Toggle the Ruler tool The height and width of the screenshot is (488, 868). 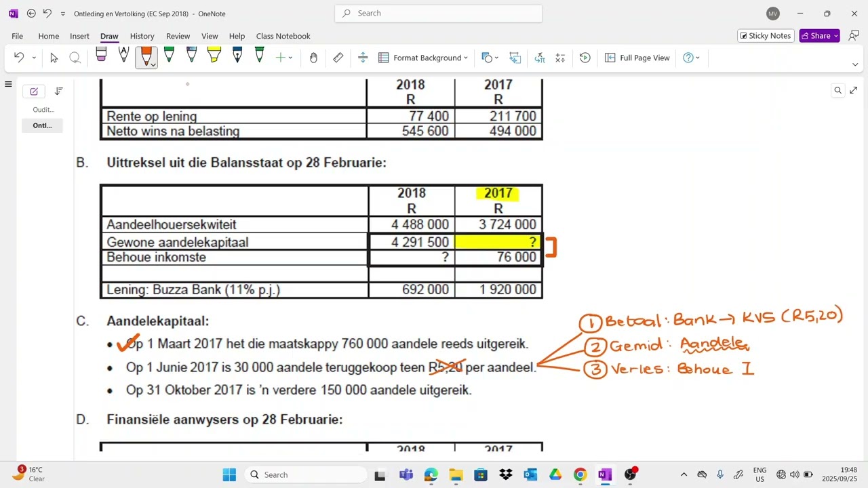click(x=338, y=58)
